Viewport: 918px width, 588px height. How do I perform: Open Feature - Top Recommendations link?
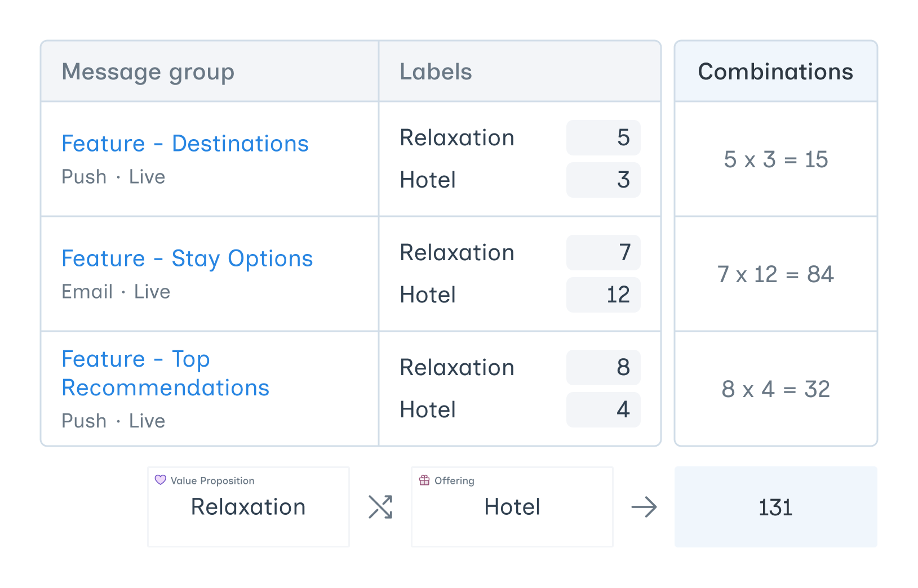coord(165,373)
